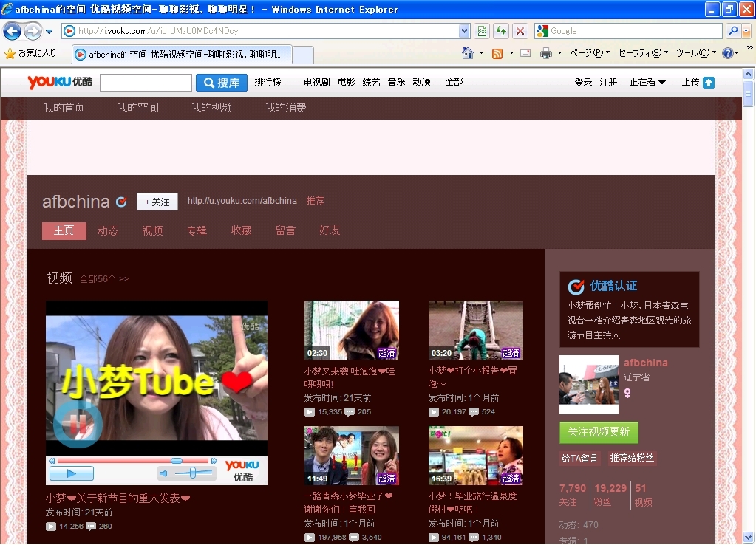Click the Print icon
This screenshot has width=756, height=545.
pos(546,53)
